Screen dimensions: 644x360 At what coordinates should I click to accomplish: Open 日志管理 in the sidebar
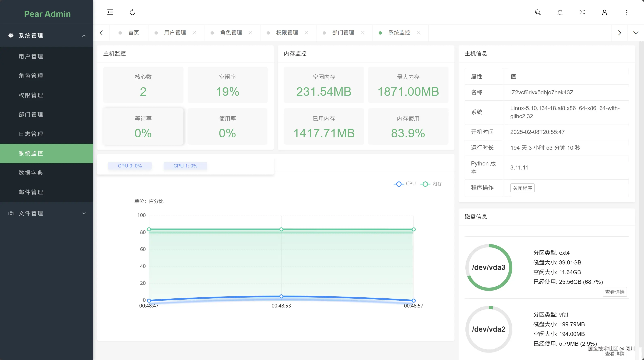[31, 134]
